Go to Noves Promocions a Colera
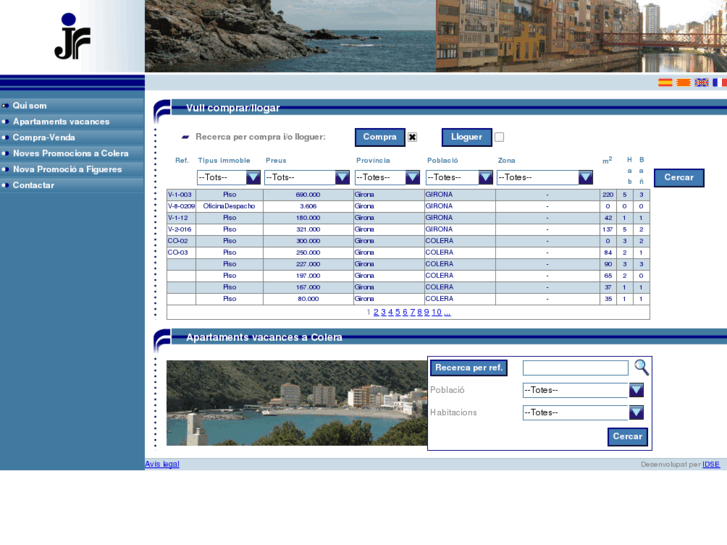 pos(70,154)
